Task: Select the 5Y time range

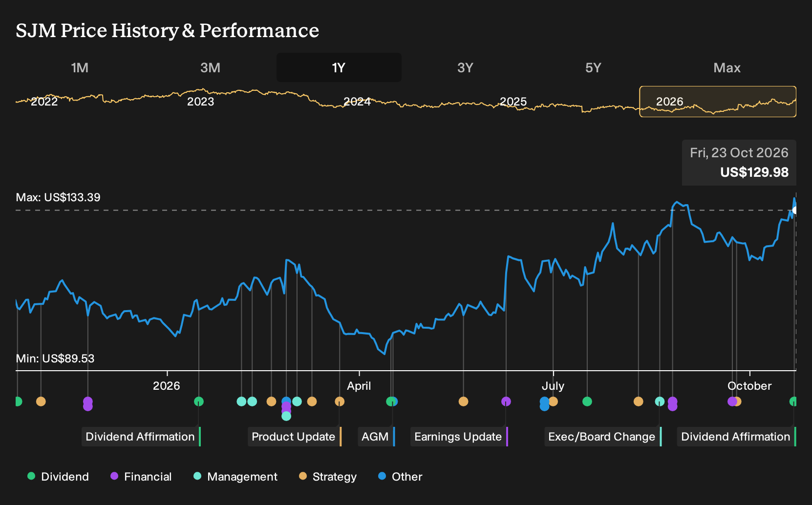Action: tap(593, 67)
